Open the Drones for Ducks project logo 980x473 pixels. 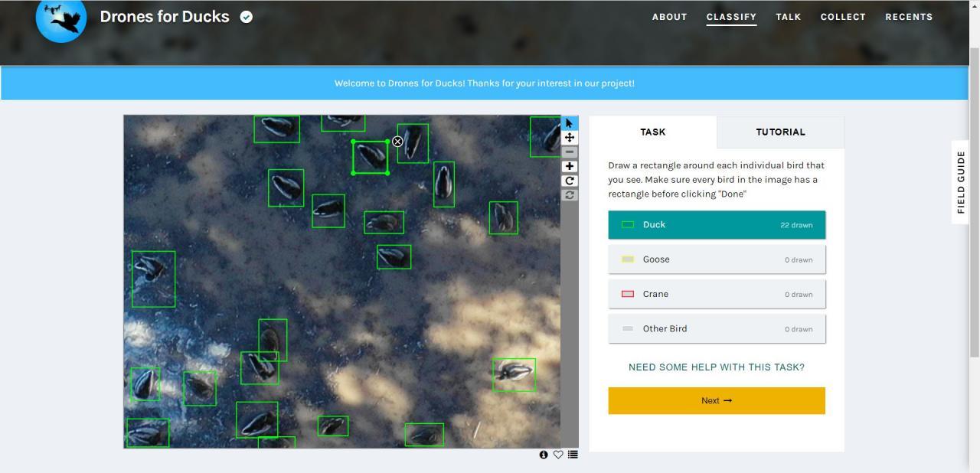pyautogui.click(x=61, y=17)
